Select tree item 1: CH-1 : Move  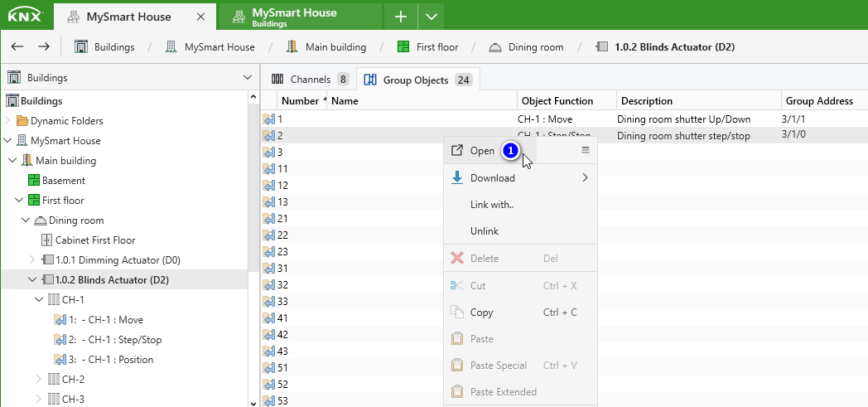(x=99, y=319)
